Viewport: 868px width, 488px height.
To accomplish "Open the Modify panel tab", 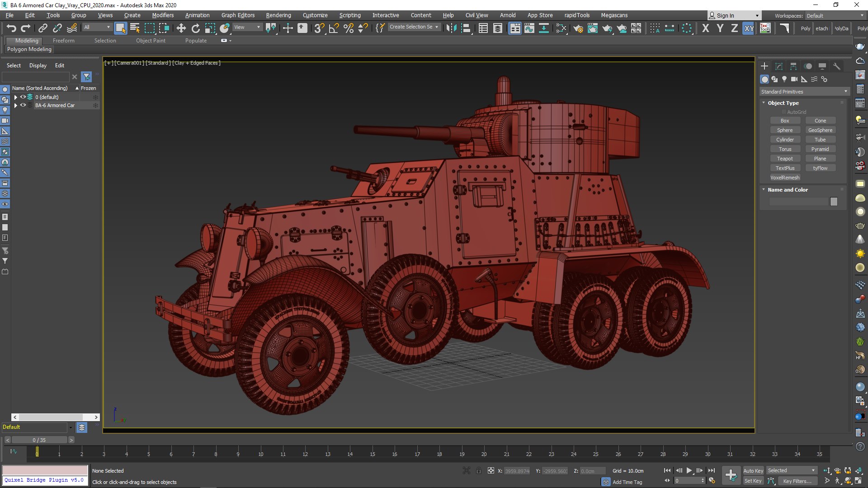I will click(x=779, y=66).
